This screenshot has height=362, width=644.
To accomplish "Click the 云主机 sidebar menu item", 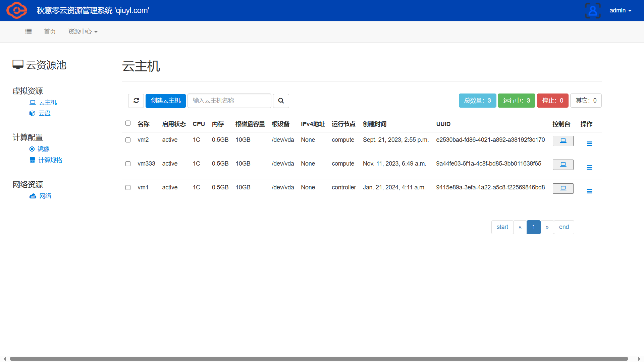I will (47, 102).
